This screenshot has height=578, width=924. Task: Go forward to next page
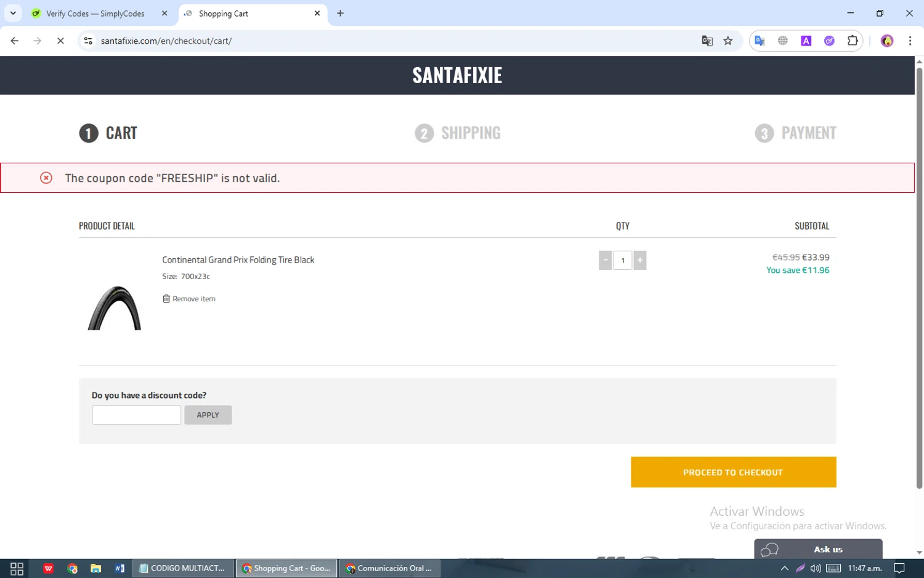(x=38, y=41)
